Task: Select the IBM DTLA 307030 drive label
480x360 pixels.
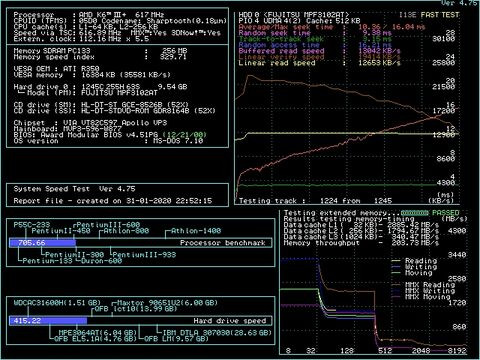Action: pyautogui.click(x=217, y=332)
